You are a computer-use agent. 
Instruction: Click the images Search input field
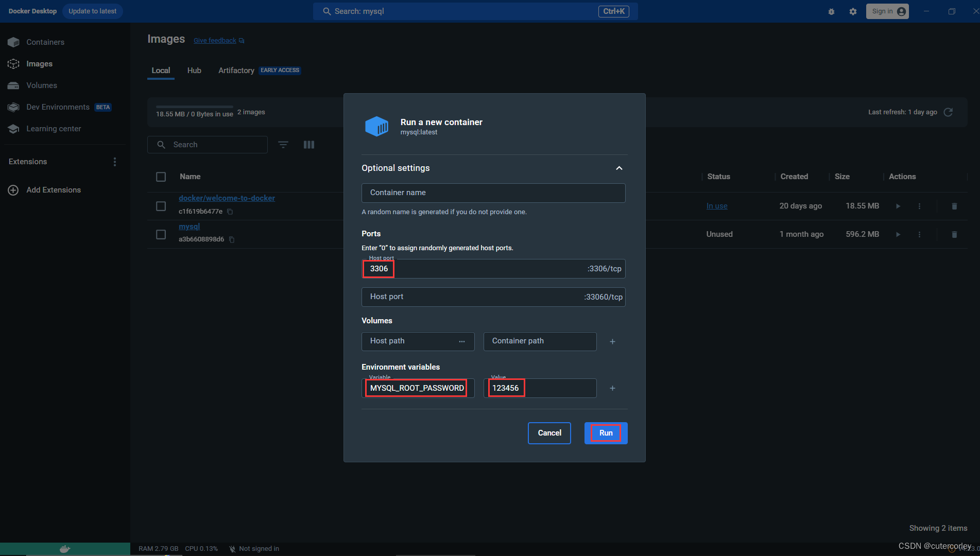point(208,145)
